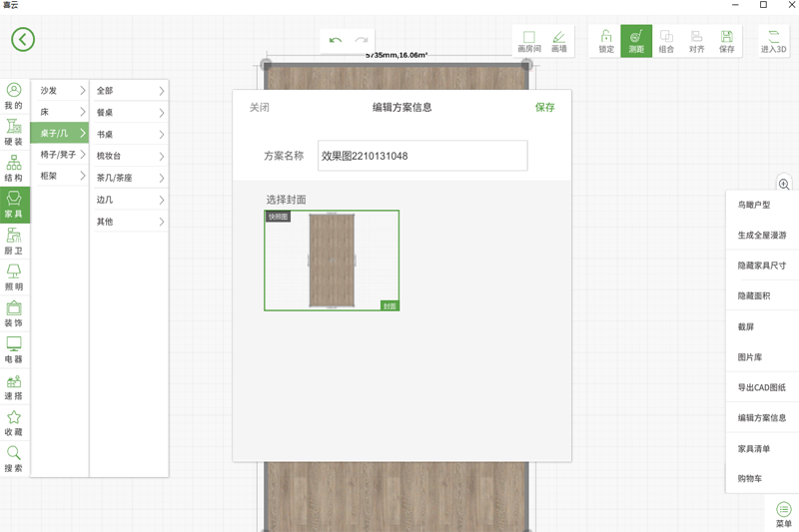The image size is (799, 532).
Task: Click the 进入3D view icon
Action: 773,41
